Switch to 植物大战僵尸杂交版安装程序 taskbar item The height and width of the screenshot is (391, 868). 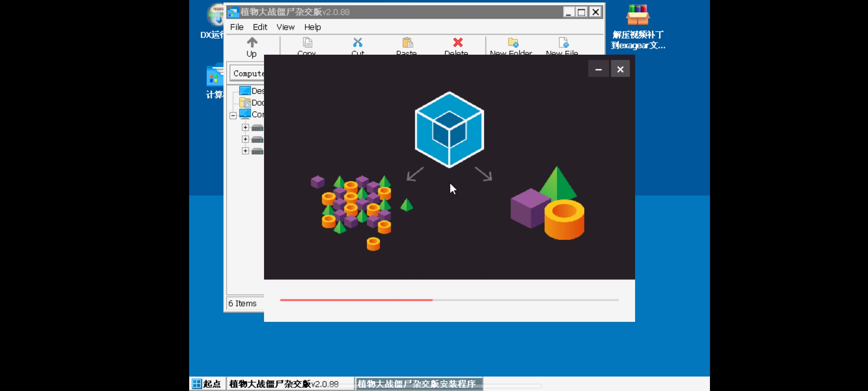419,384
